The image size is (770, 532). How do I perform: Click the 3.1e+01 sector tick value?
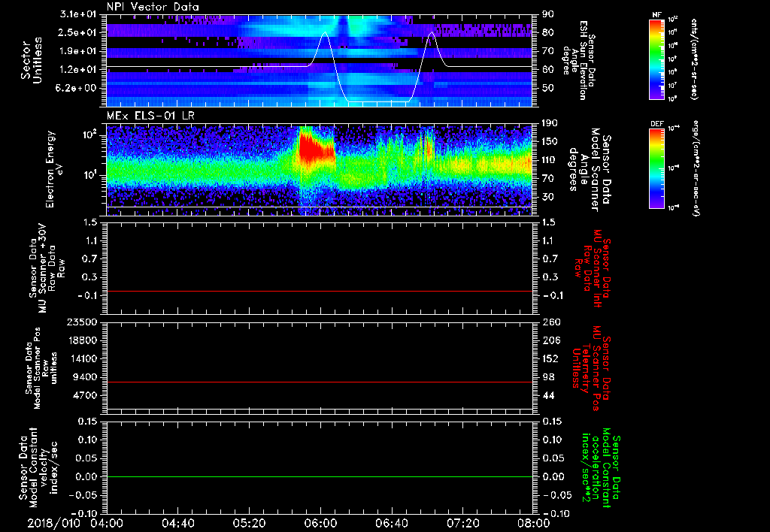coord(78,14)
